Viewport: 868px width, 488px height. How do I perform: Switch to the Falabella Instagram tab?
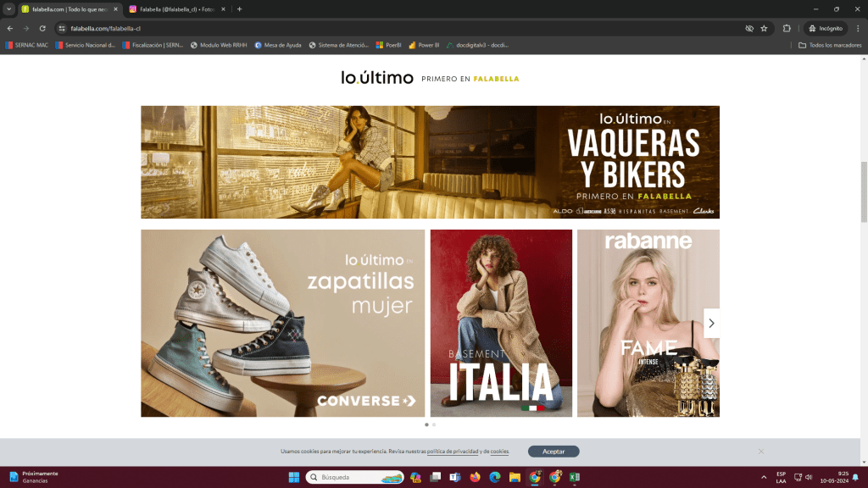coord(177,9)
